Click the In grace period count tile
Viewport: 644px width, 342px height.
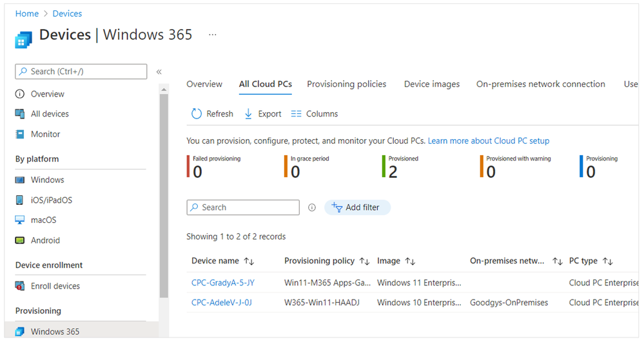(x=307, y=167)
